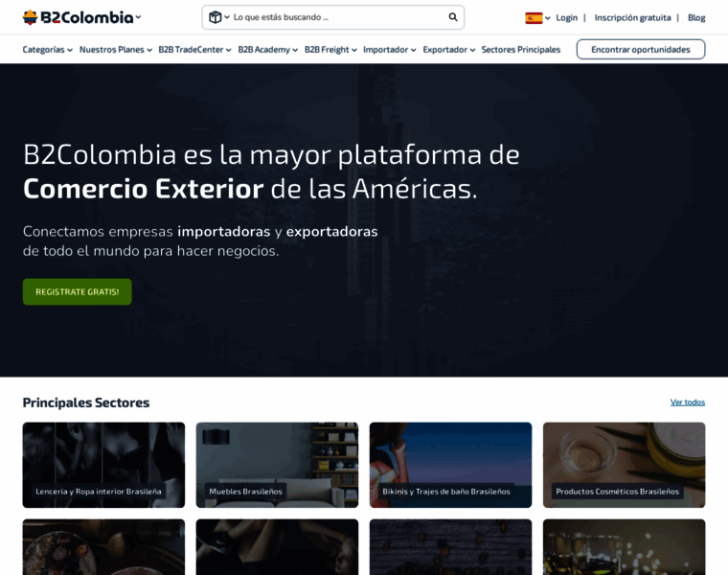The height and width of the screenshot is (575, 728).
Task: Open the B2B TradeCenter dropdown
Action: pos(194,49)
